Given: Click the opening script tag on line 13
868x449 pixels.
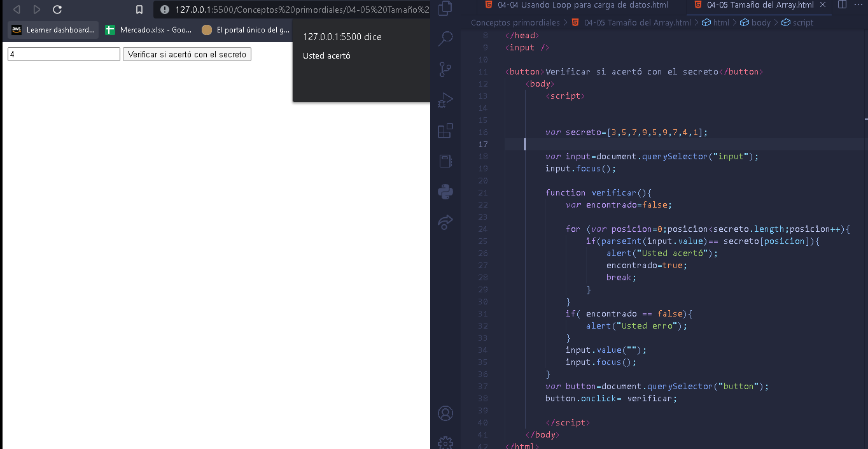Looking at the screenshot, I should (x=566, y=96).
